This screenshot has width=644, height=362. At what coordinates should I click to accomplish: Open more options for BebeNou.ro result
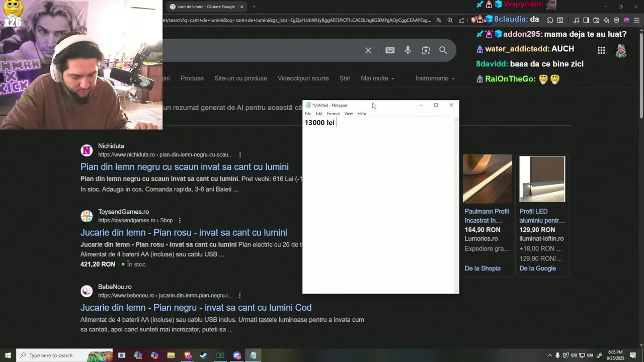click(x=239, y=296)
